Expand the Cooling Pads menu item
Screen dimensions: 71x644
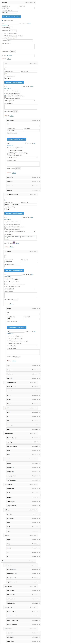tap(39, 472)
